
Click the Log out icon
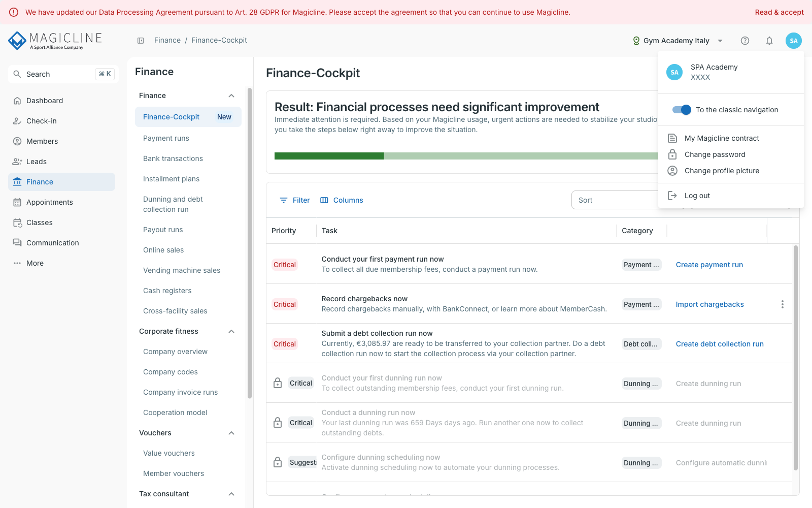(x=672, y=196)
